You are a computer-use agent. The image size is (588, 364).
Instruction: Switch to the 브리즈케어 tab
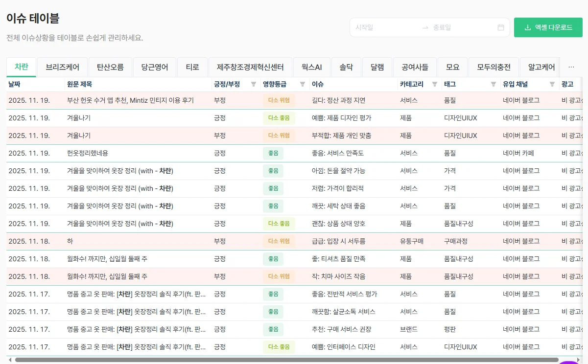62,67
